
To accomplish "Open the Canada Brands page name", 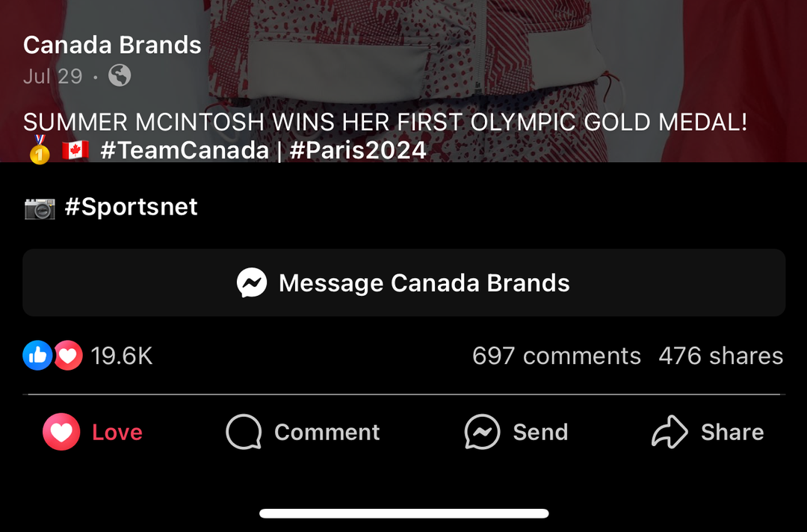I will [x=112, y=45].
